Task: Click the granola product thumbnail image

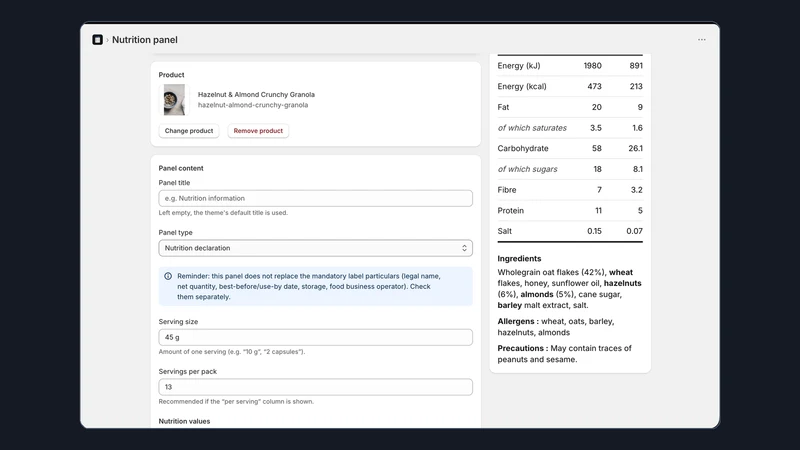Action: pyautogui.click(x=174, y=100)
